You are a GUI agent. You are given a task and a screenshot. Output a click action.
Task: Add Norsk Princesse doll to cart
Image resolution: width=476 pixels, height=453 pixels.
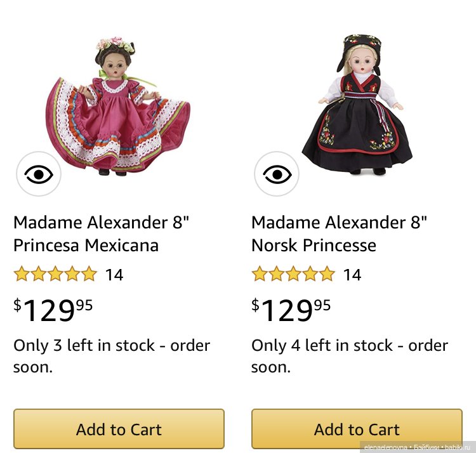pyautogui.click(x=357, y=429)
